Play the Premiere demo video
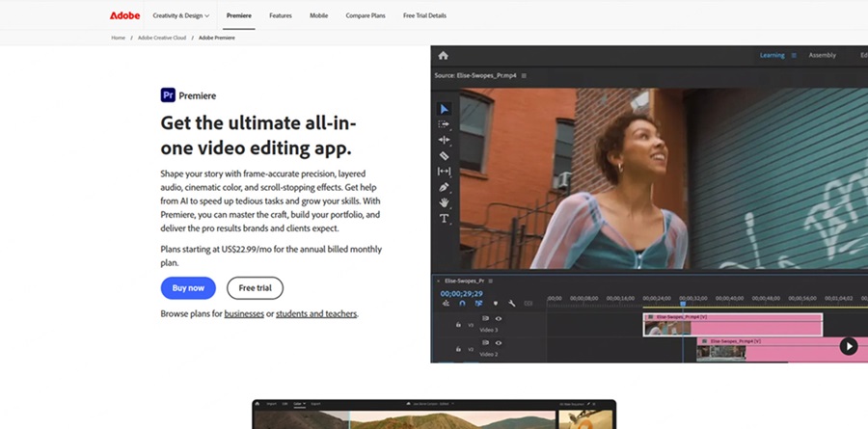This screenshot has width=868, height=429. coord(848,346)
